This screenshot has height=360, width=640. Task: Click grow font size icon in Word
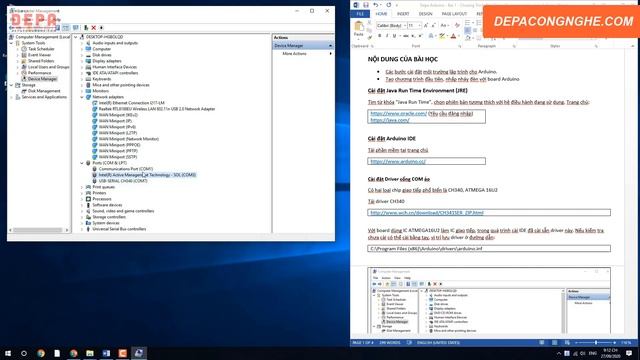coord(426,25)
